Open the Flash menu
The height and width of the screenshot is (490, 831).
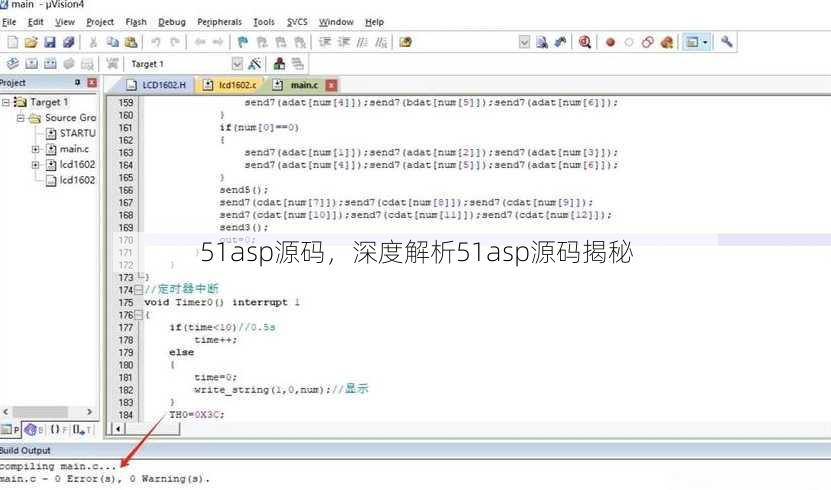[x=136, y=22]
